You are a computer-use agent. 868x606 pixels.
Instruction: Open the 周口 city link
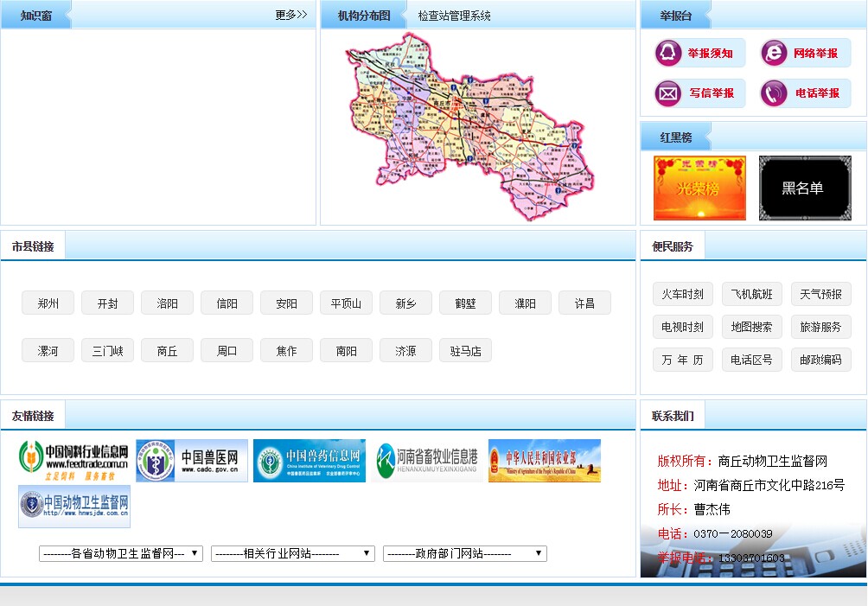click(227, 351)
